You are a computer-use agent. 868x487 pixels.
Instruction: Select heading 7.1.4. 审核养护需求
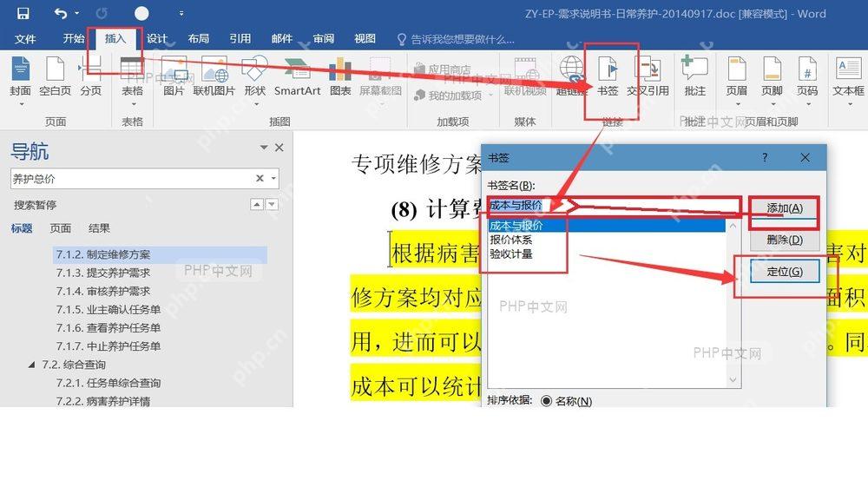pyautogui.click(x=103, y=291)
